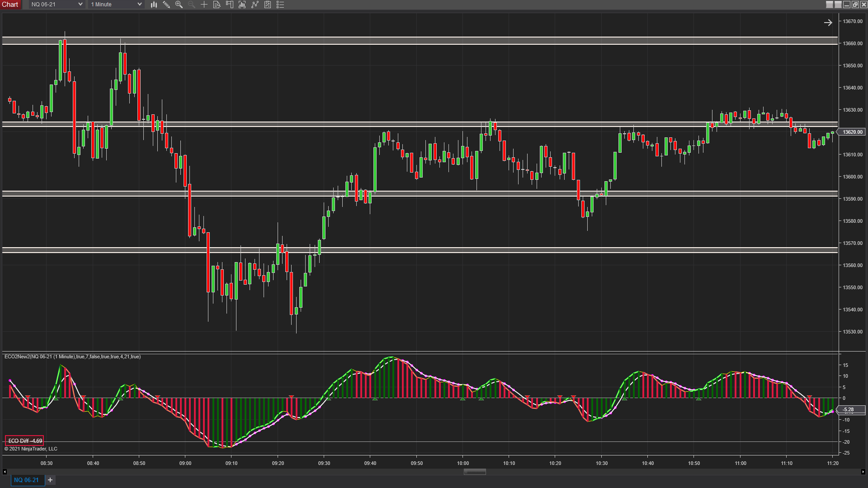Image resolution: width=868 pixels, height=488 pixels.
Task: Expand the NQ 06-21 instrument dropdown
Action: pos(80,5)
